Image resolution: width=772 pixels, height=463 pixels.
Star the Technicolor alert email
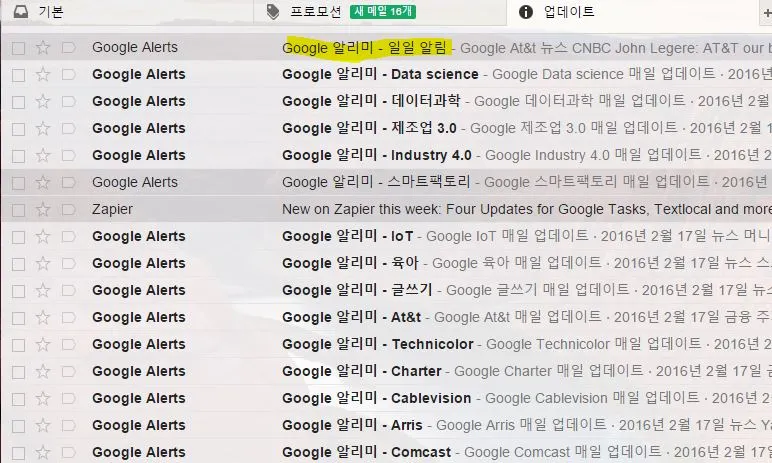coord(43,344)
